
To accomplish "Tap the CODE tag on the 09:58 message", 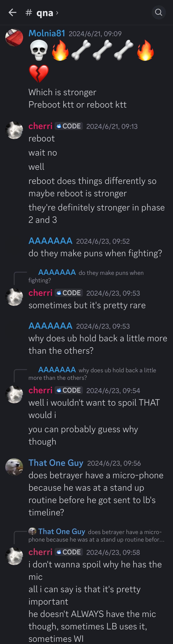I will click(69, 552).
